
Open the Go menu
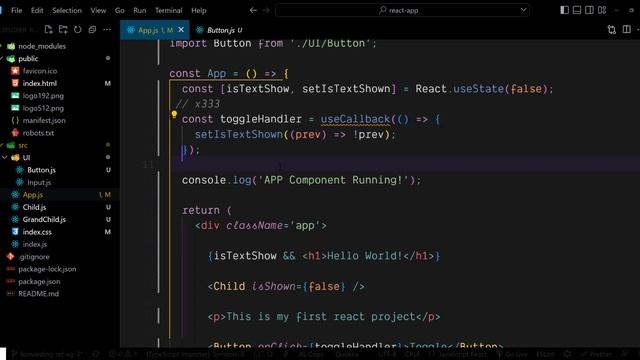pos(120,11)
